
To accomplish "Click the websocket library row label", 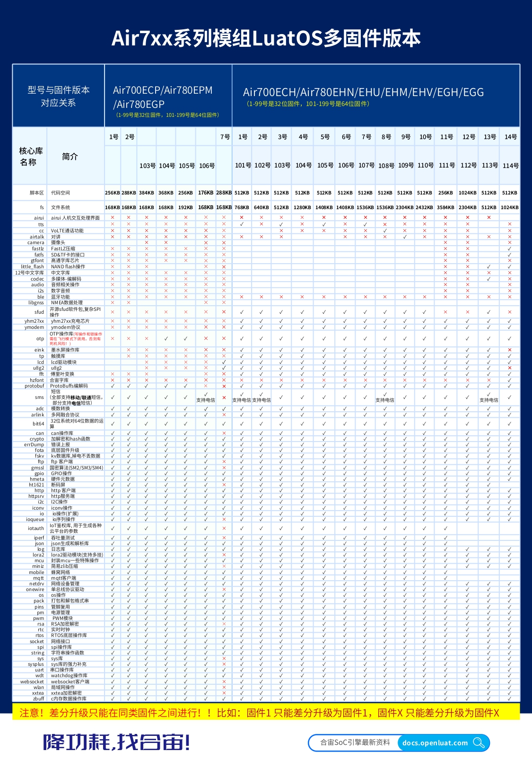I will (32, 681).
